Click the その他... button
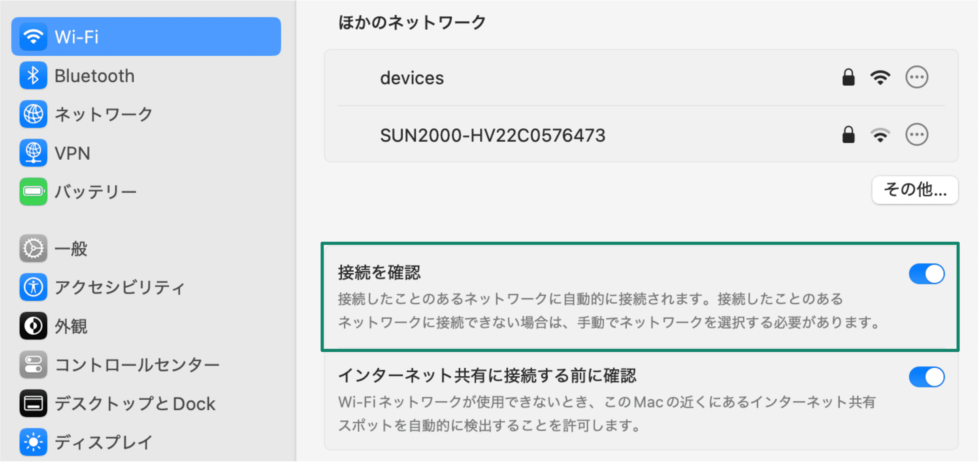Image resolution: width=980 pixels, height=463 pixels. coord(914,190)
